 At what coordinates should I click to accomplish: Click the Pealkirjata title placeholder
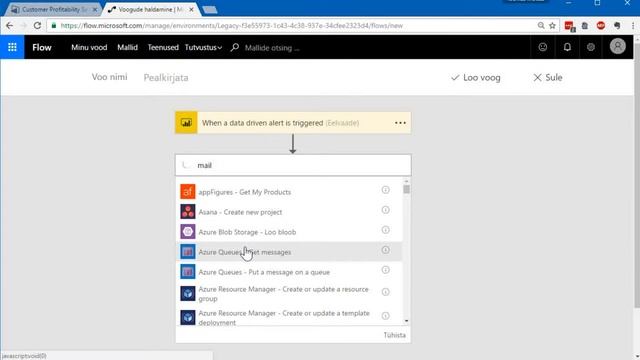coord(166,78)
